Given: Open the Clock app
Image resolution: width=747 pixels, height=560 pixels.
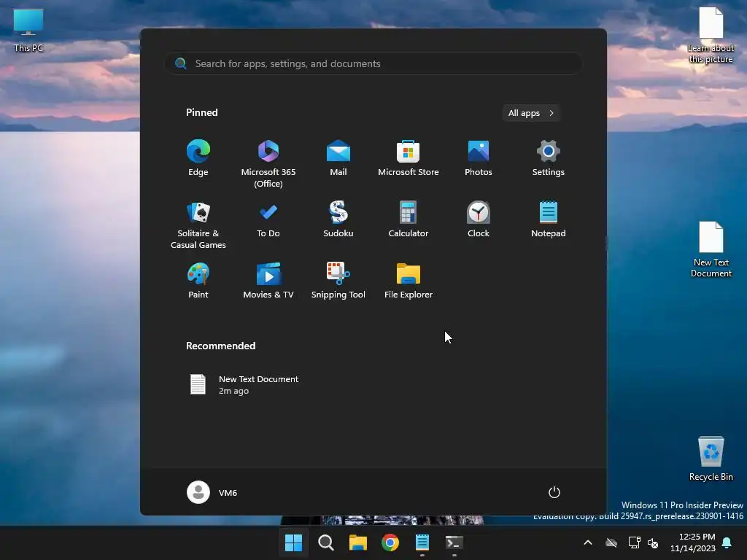Looking at the screenshot, I should point(479,219).
